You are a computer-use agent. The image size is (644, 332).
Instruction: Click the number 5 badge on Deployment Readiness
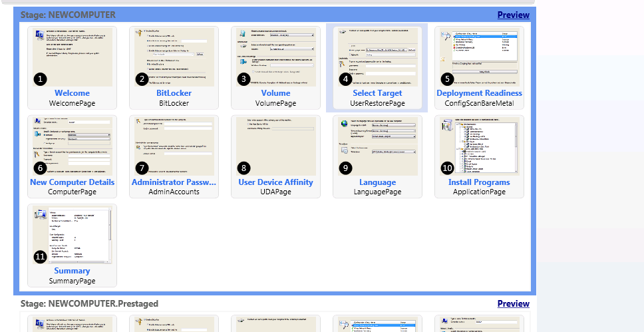(447, 79)
